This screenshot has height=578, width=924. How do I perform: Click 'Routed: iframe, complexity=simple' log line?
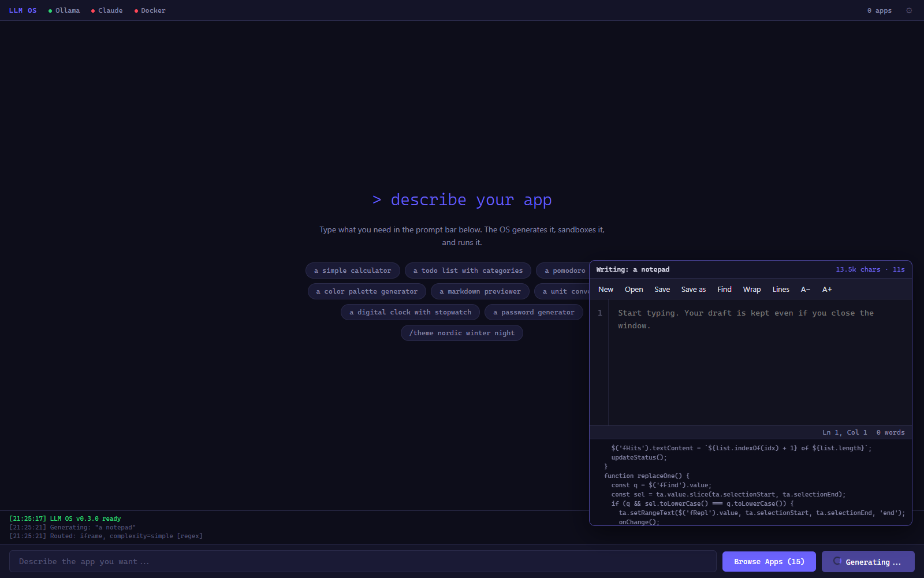[106, 536]
